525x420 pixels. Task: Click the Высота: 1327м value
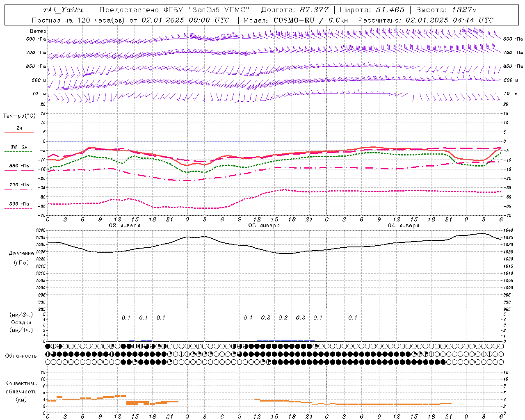pyautogui.click(x=446, y=10)
